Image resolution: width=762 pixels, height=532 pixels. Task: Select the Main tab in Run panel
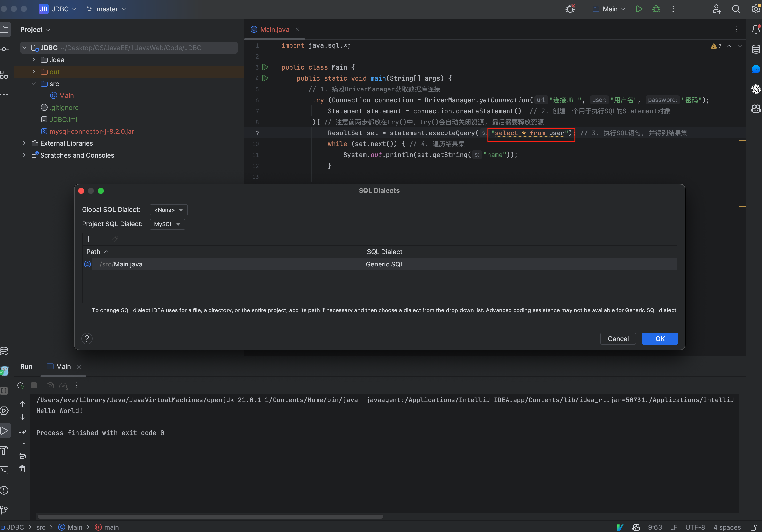coord(63,367)
